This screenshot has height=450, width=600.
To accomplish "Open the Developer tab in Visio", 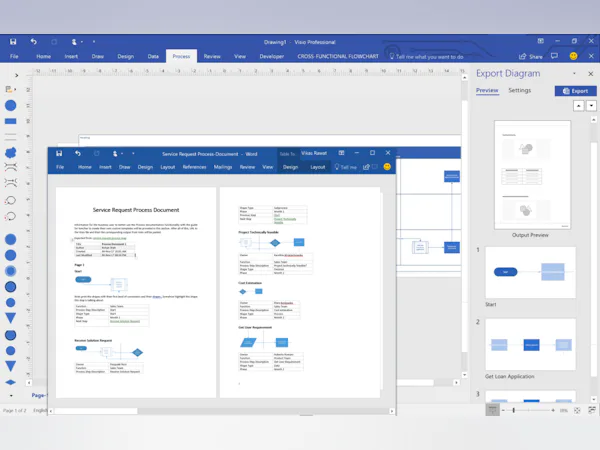I will (272, 56).
